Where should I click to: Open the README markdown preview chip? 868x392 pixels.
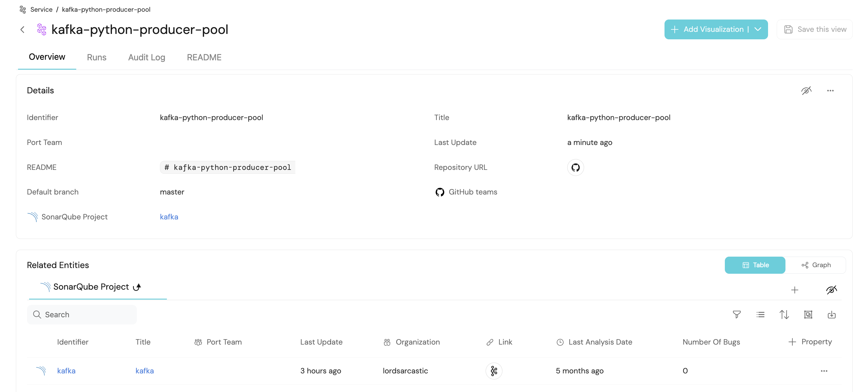[228, 167]
